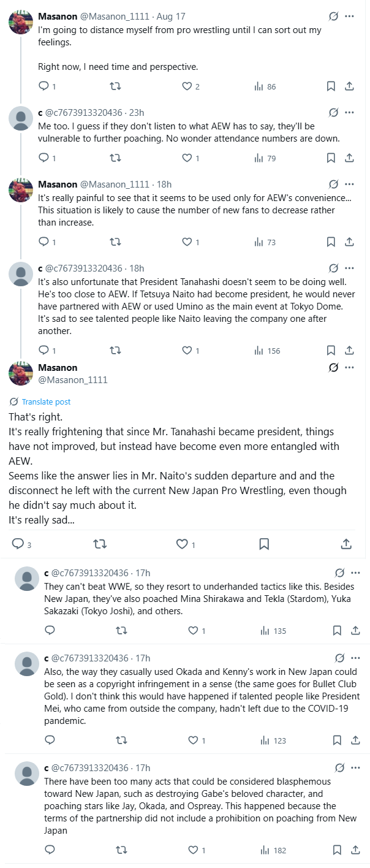Bookmark the main Masanon post
The width and height of the screenshot is (370, 868).
(264, 544)
